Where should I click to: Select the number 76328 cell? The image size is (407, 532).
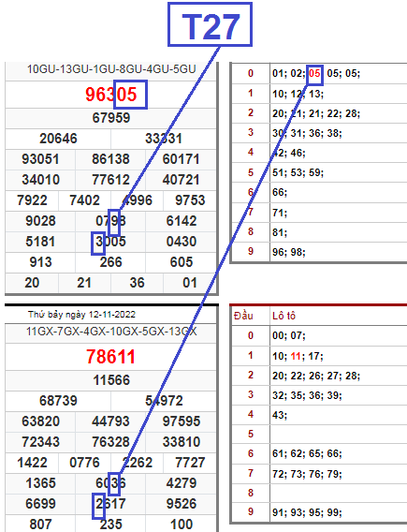pyautogui.click(x=110, y=442)
